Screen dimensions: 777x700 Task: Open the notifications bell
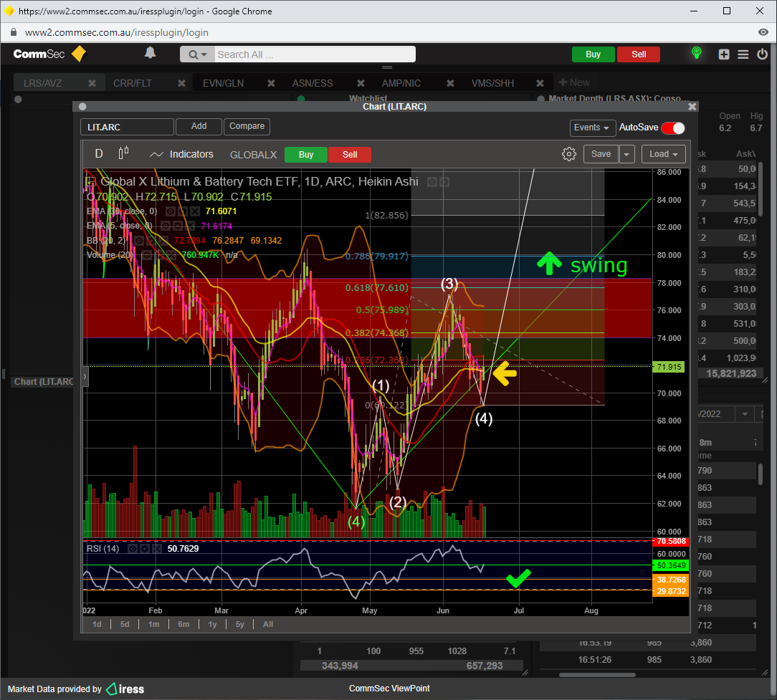coord(150,52)
